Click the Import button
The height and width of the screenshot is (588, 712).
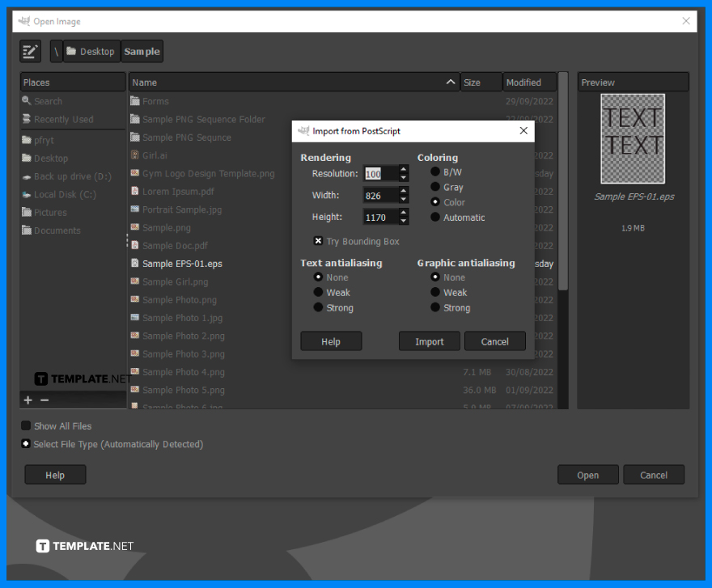[429, 341]
